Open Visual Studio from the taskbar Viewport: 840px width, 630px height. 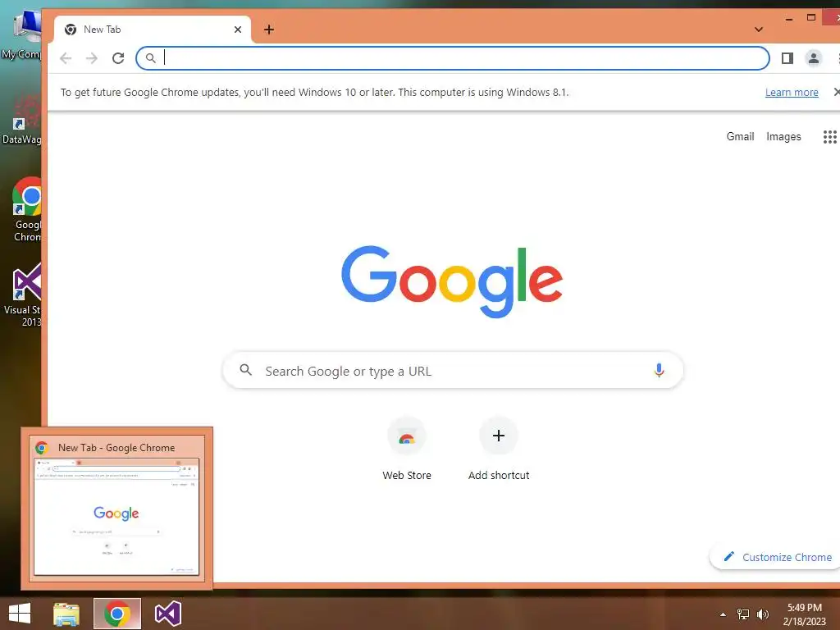pyautogui.click(x=167, y=614)
